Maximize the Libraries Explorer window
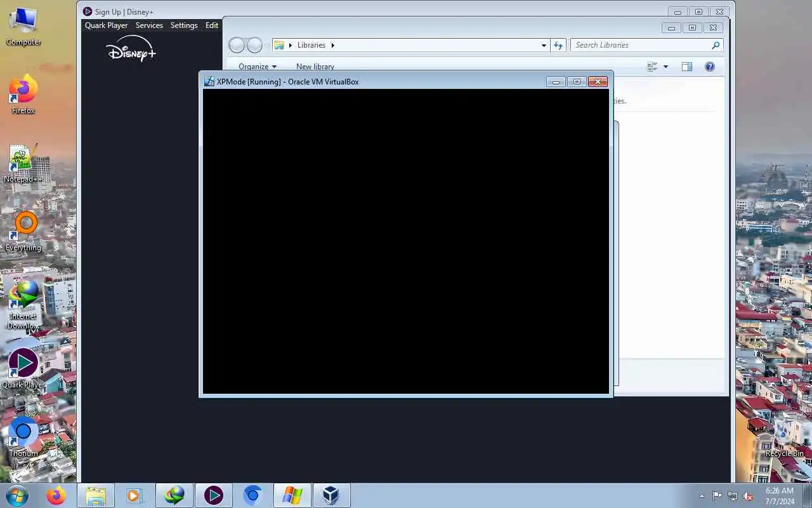The image size is (812, 508). 692,27
